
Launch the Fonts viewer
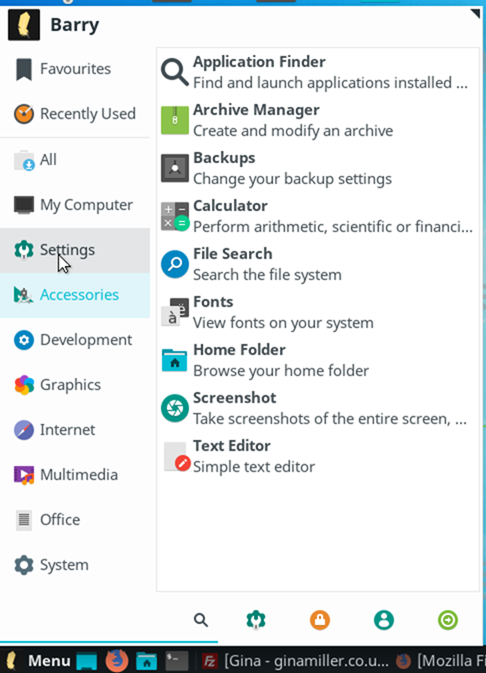click(318, 312)
